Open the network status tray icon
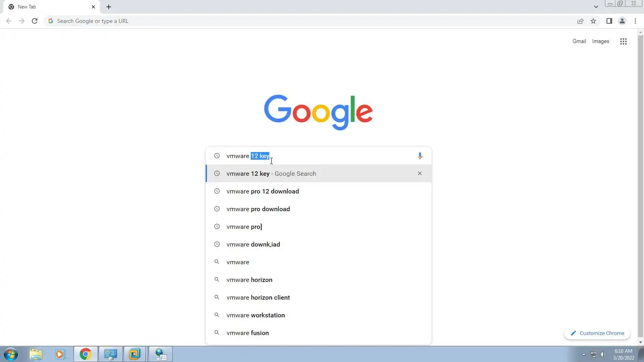644x362 pixels. [594, 354]
